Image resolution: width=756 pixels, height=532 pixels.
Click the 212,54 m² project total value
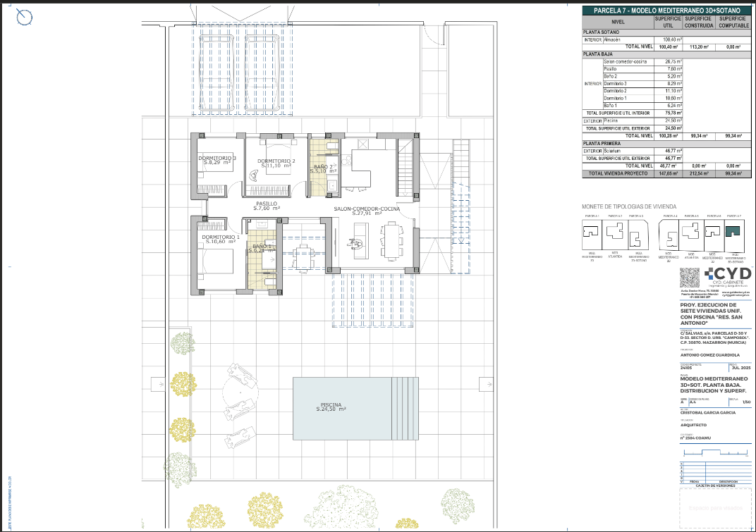(699, 173)
